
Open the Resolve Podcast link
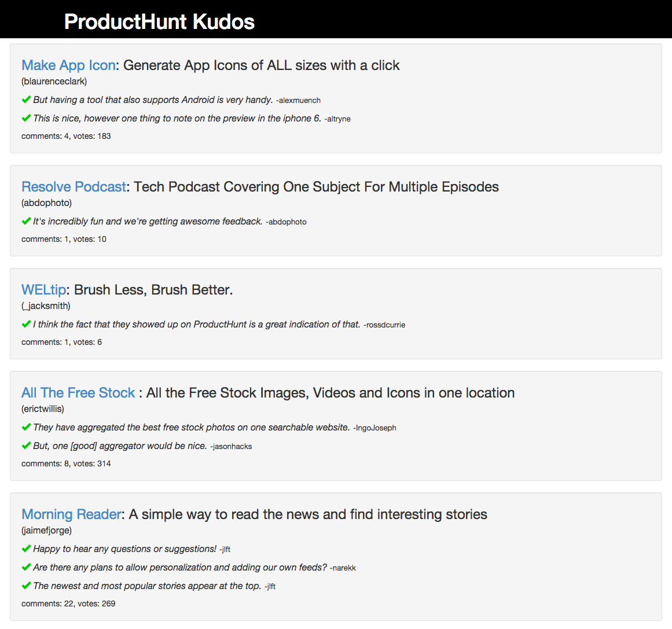pos(73,186)
